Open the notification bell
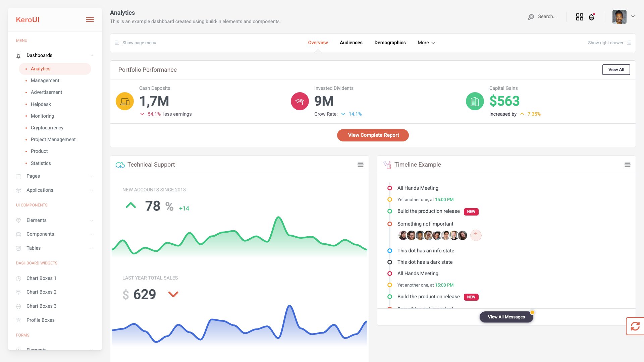 pyautogui.click(x=591, y=16)
